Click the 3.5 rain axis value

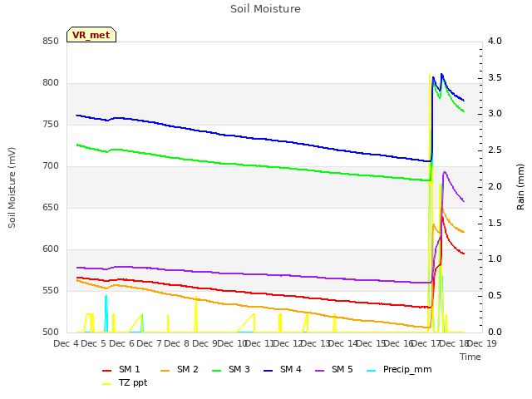coord(495,77)
